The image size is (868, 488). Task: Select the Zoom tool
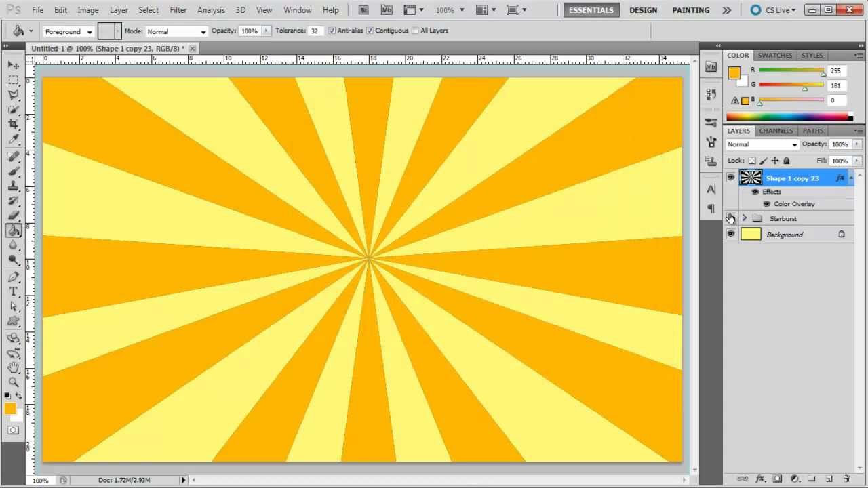coord(14,382)
